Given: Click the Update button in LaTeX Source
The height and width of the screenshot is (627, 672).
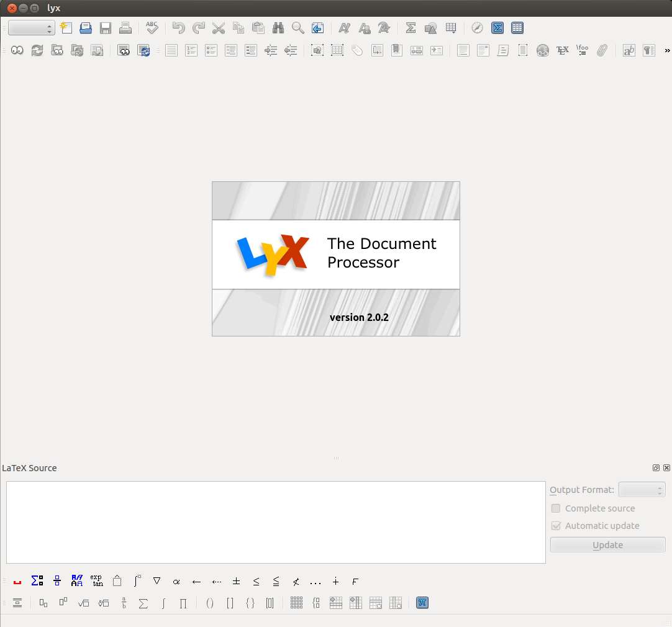Looking at the screenshot, I should tap(607, 545).
